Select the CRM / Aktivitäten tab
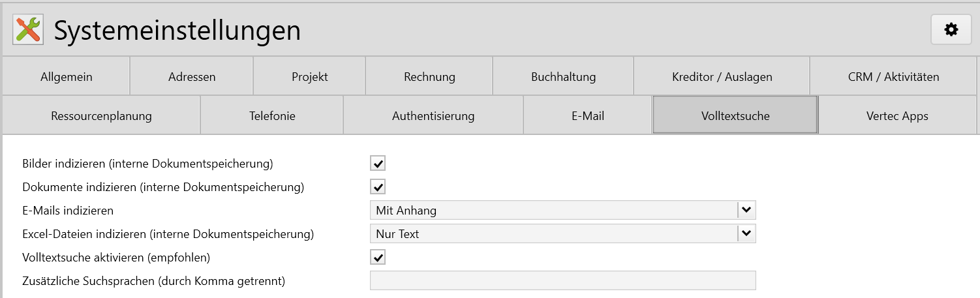Viewport: 980px width, 298px height. 893,77
